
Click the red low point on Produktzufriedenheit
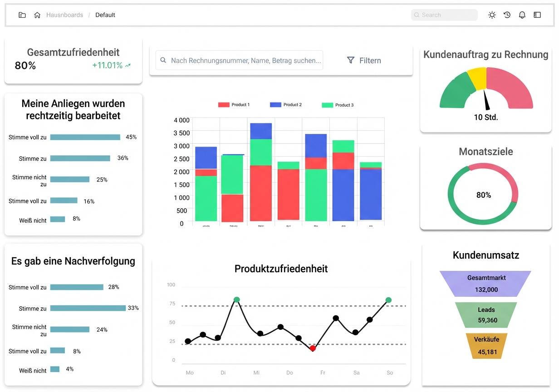click(313, 348)
